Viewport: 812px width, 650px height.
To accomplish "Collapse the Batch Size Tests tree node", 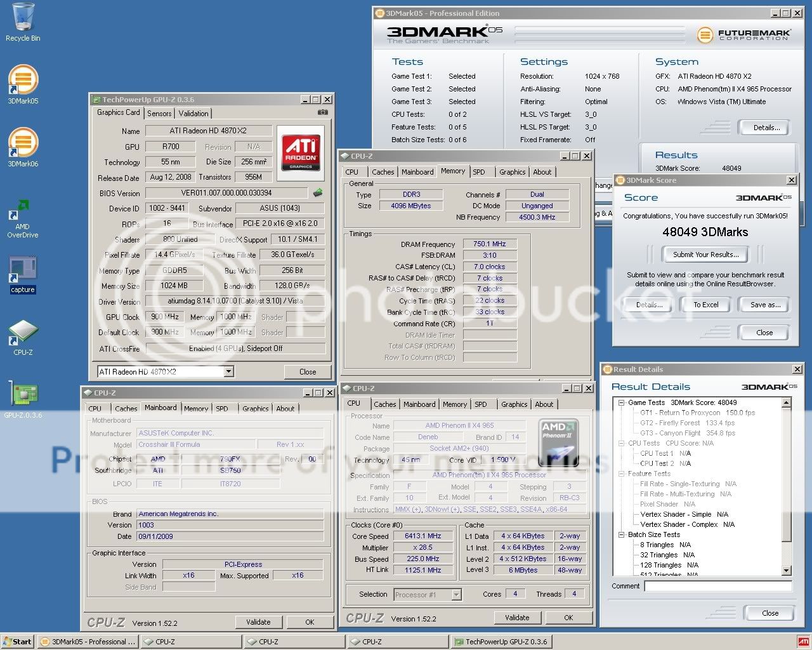I will click(621, 534).
